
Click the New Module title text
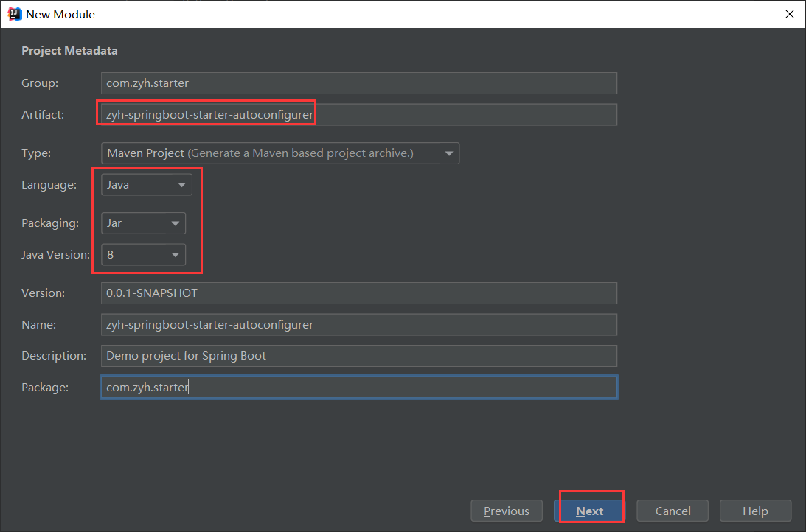pyautogui.click(x=60, y=14)
